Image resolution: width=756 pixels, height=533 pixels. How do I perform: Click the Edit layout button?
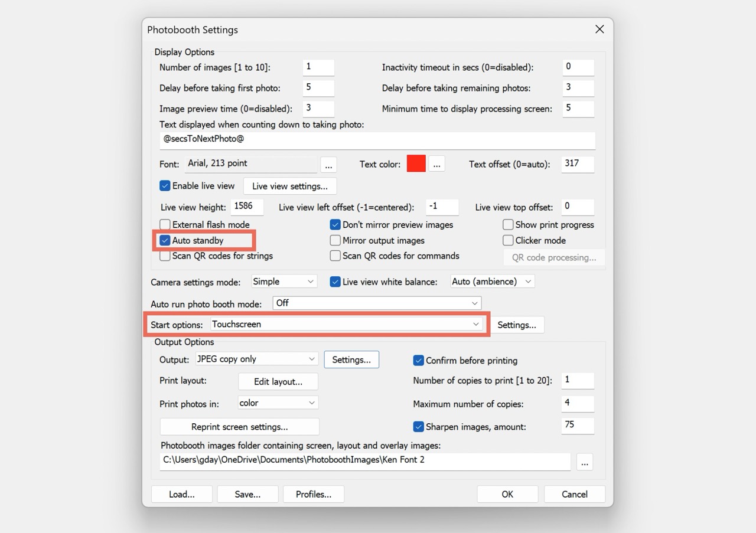click(x=278, y=381)
